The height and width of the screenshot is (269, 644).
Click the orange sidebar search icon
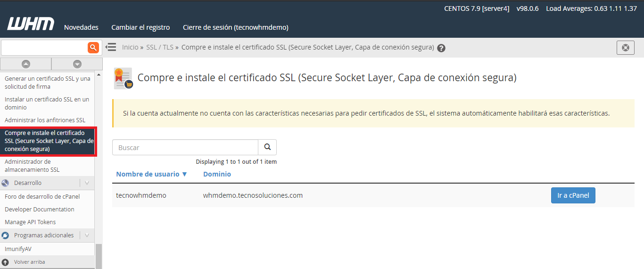tap(93, 47)
